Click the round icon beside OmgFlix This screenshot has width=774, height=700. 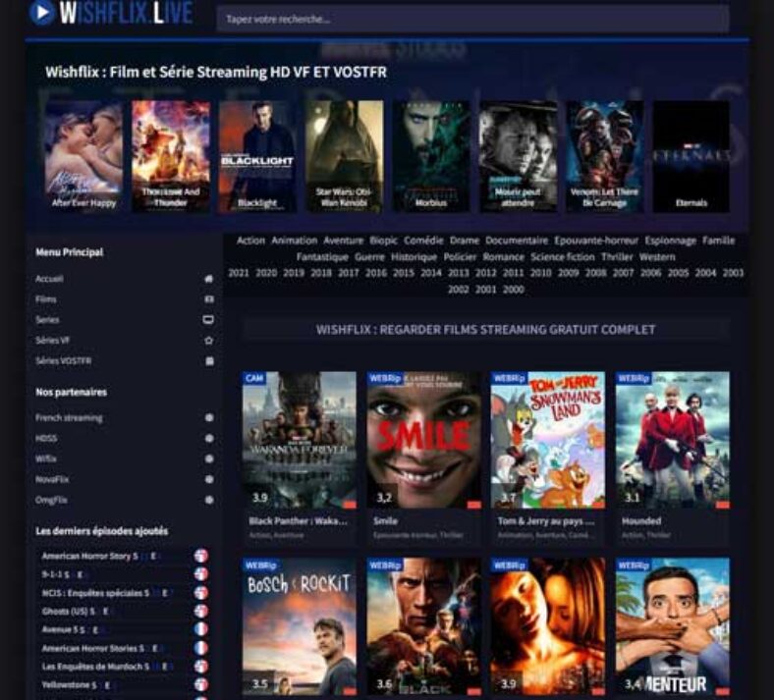pyautogui.click(x=209, y=500)
